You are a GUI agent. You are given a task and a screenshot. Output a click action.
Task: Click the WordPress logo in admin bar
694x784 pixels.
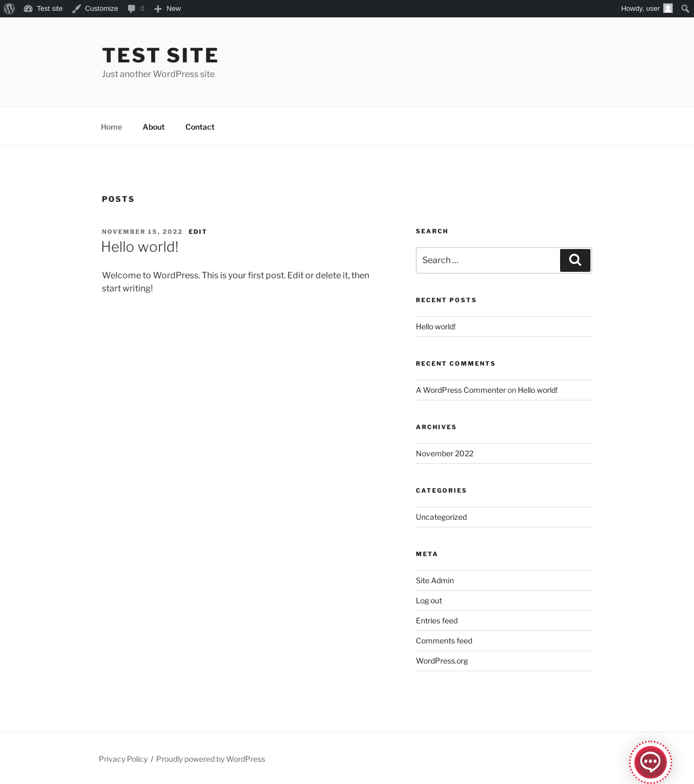click(9, 9)
